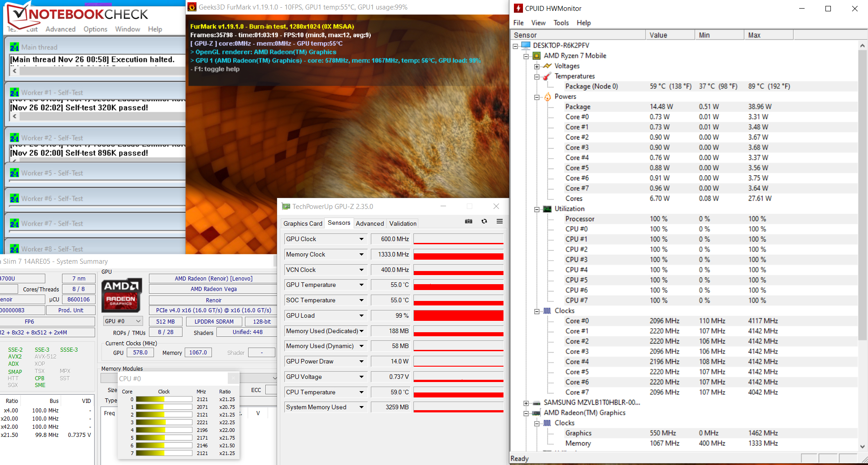Click the Worker #6 Self-Test icon

(x=14, y=199)
